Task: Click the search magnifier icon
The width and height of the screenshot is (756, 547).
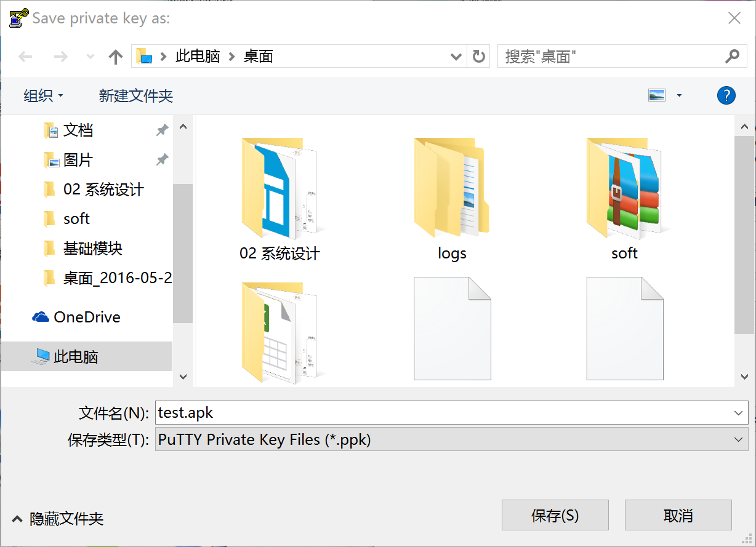Action: click(x=732, y=57)
